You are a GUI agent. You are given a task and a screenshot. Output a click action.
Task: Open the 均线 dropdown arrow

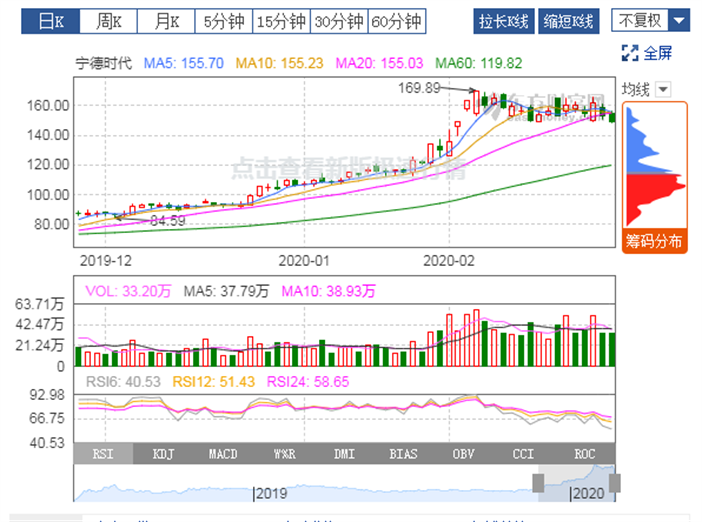tap(663, 89)
